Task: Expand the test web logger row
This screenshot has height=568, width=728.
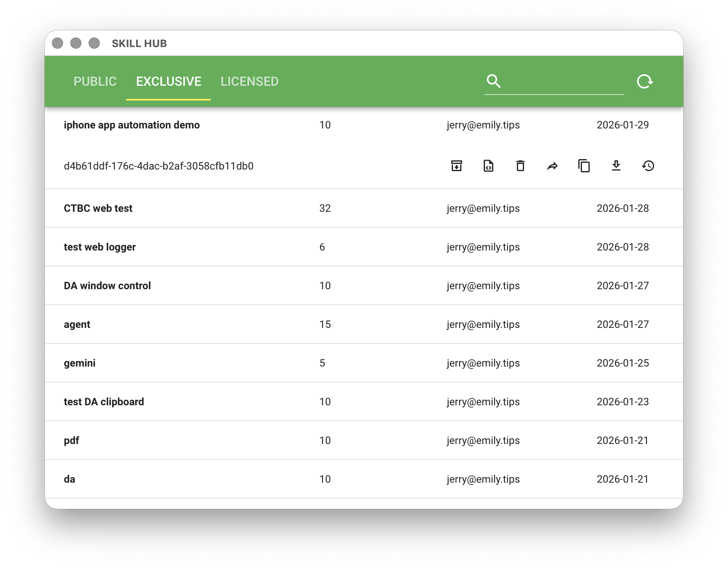Action: (x=100, y=247)
